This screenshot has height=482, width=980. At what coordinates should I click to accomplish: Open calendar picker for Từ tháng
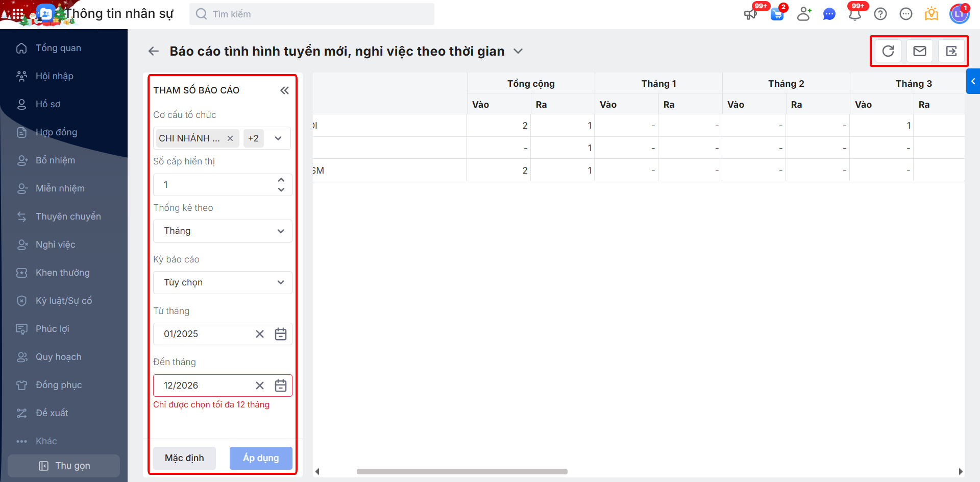[x=281, y=334]
